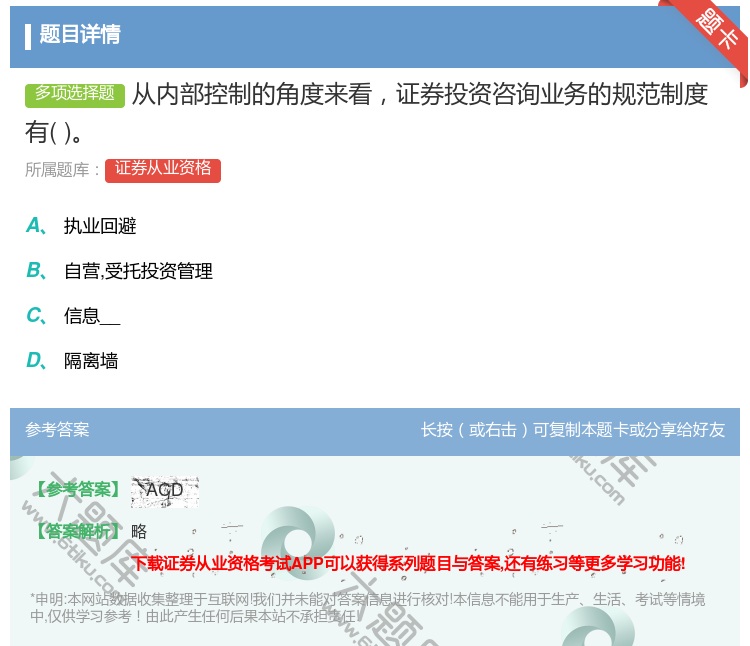Click the 多项选择题 green badge

[75, 95]
